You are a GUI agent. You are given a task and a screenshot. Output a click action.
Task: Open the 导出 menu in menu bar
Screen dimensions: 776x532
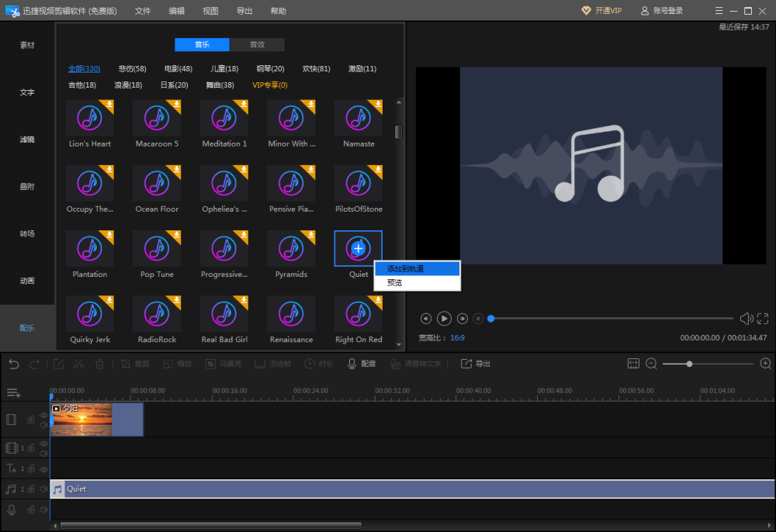point(244,11)
